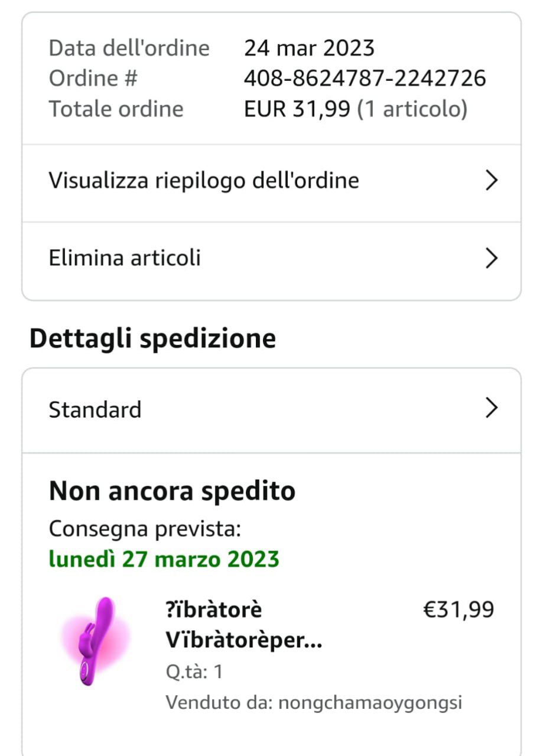This screenshot has height=756, width=543.
Task: Tap chevron beside Visualizza riepilogo dell'ordine
Action: point(492,181)
